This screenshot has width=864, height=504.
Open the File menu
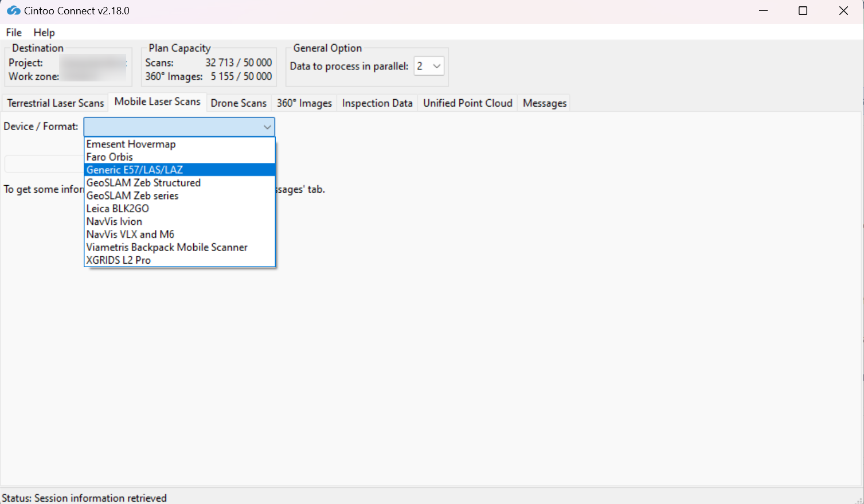click(x=14, y=33)
